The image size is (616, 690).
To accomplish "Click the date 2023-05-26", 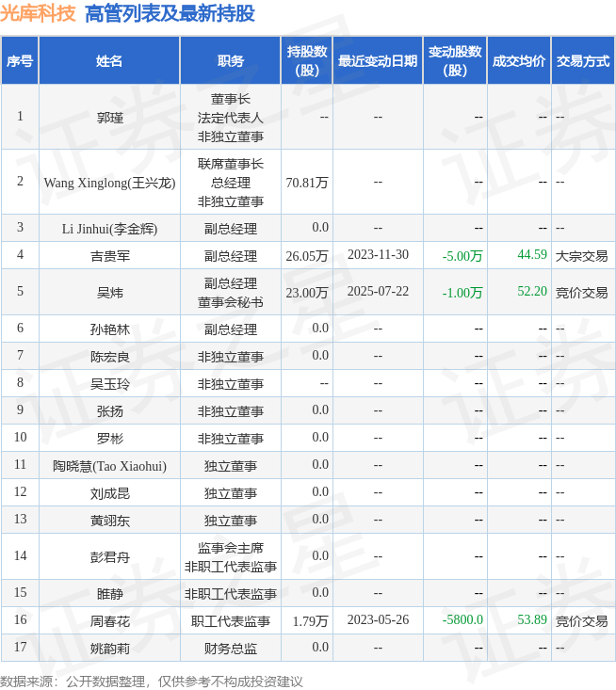I will [378, 619].
